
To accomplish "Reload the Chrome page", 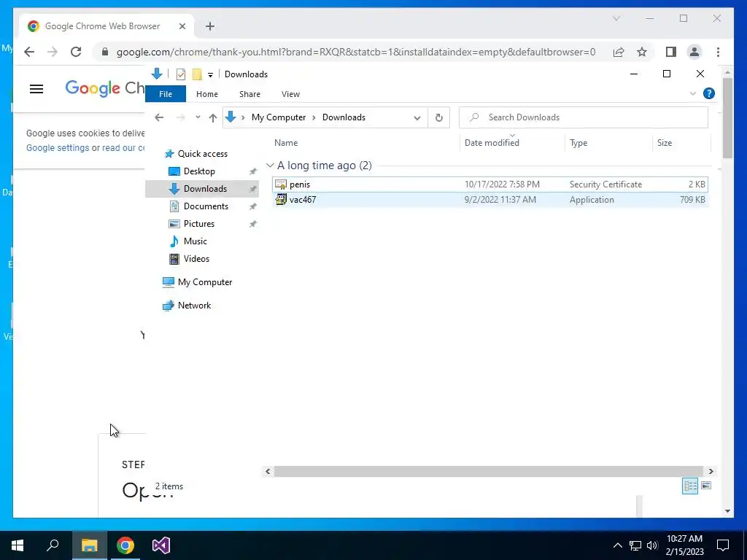I will [x=76, y=52].
